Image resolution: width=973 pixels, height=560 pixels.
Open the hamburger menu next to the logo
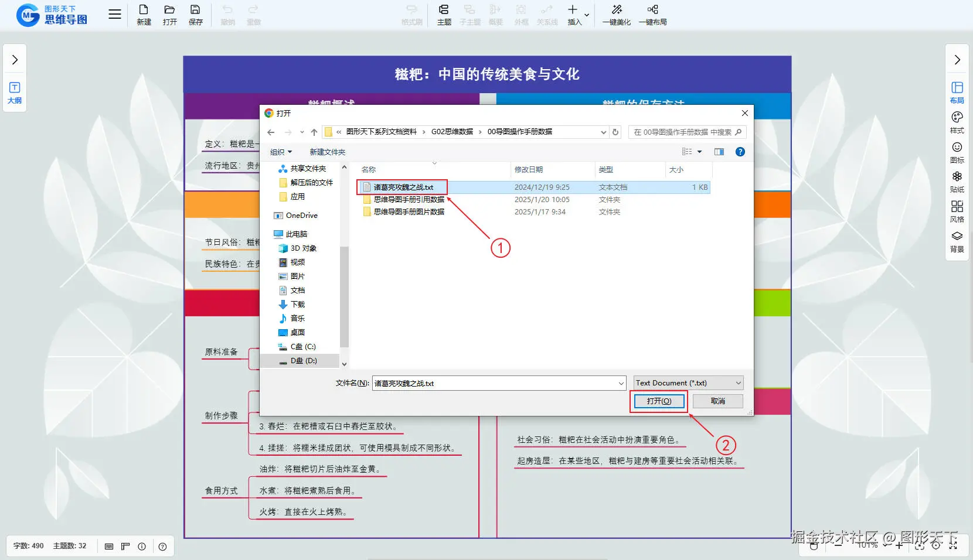coord(115,15)
